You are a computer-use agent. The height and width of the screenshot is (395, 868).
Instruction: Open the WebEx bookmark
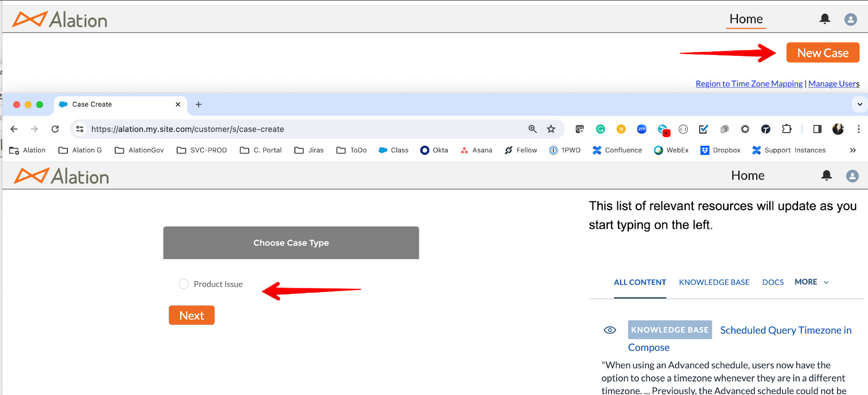click(671, 150)
